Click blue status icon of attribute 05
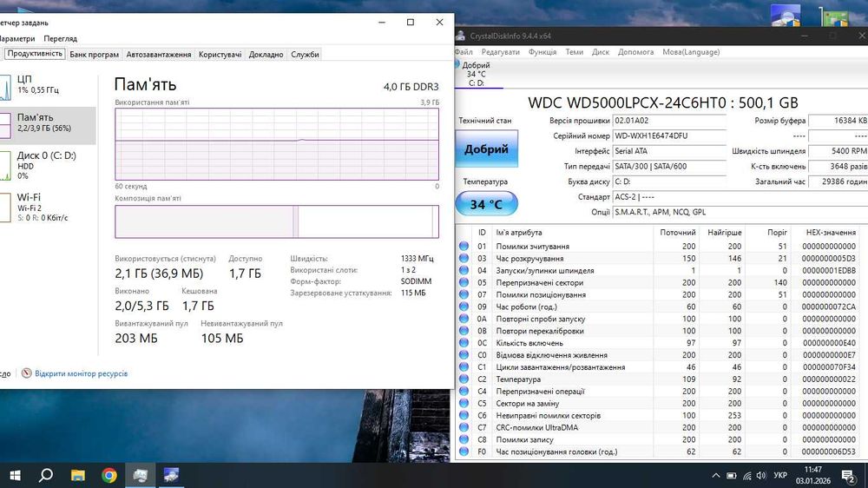 point(464,282)
